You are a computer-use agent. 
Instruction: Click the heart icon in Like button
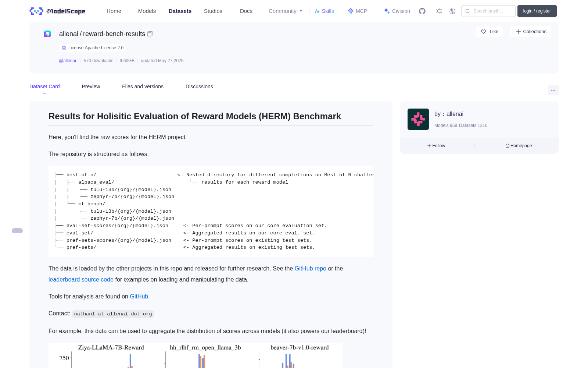pos(484,32)
